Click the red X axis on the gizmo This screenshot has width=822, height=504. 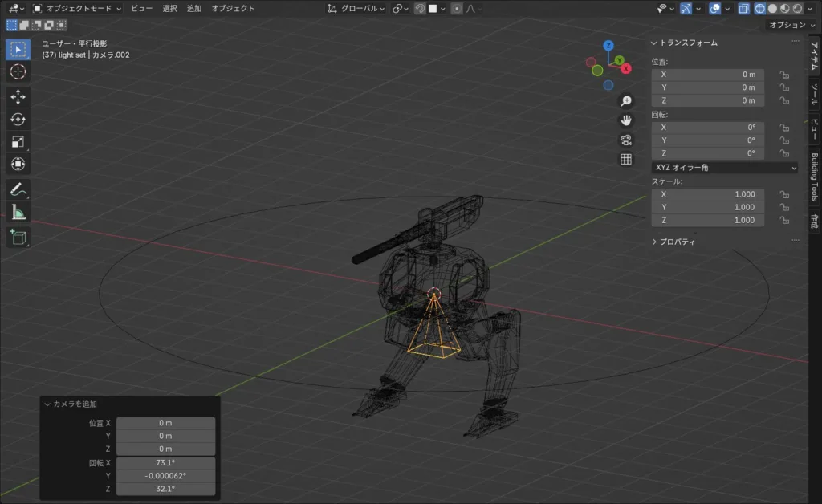(626, 69)
